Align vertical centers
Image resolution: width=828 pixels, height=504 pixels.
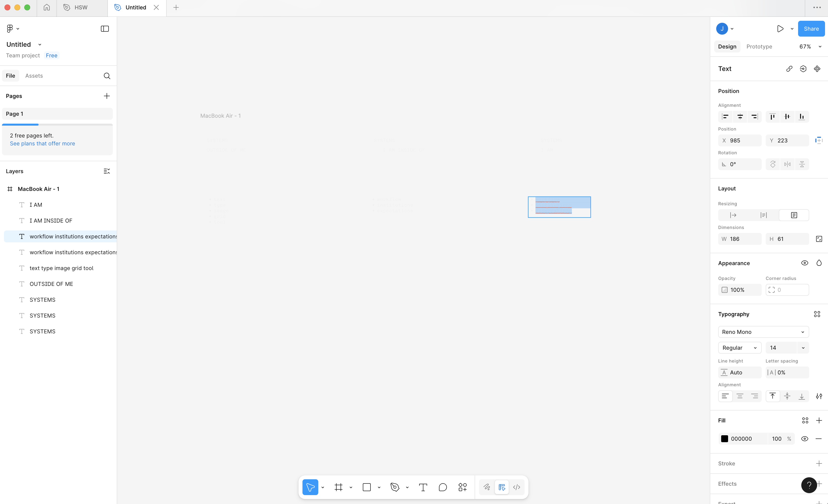click(787, 116)
